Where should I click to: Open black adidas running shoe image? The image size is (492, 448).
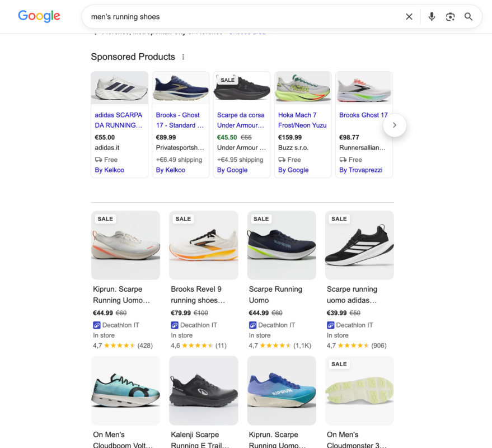359,245
